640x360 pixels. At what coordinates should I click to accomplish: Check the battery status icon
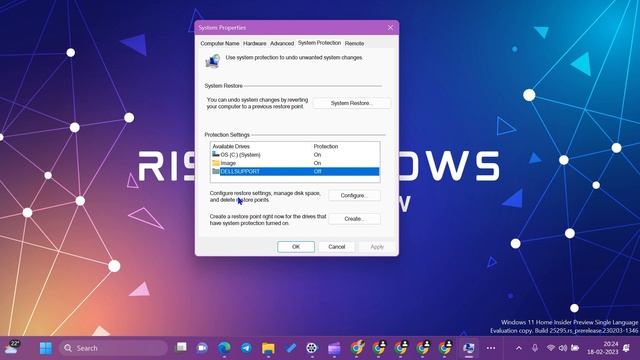[x=575, y=348]
